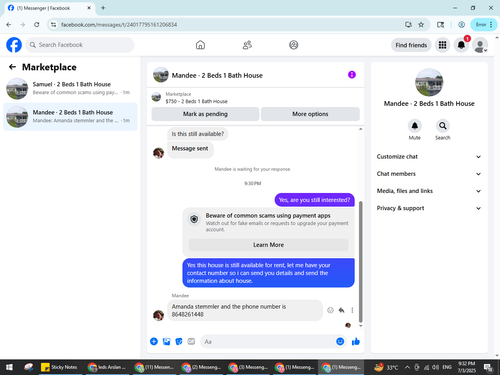
Task: Click the 'Is this still available?' message
Action: click(198, 134)
